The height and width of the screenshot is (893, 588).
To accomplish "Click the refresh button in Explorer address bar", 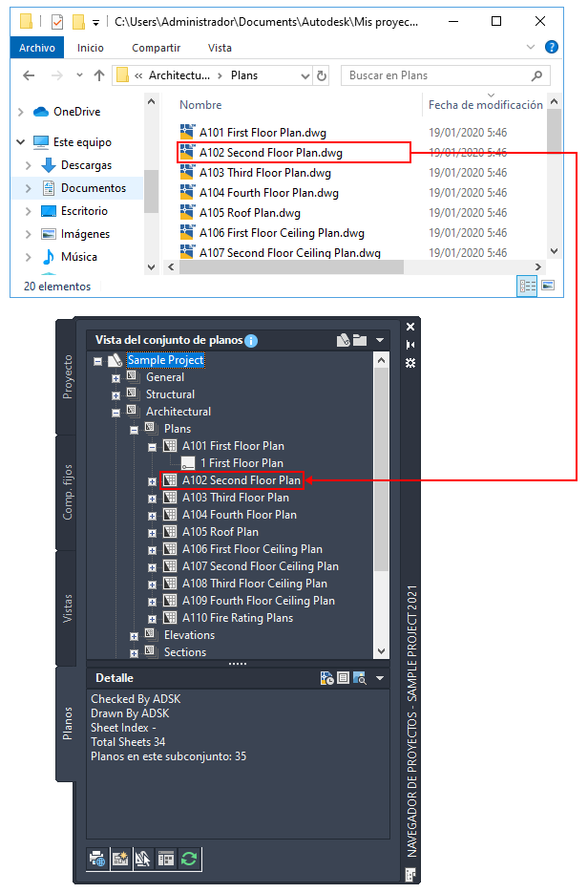I will pos(322,75).
